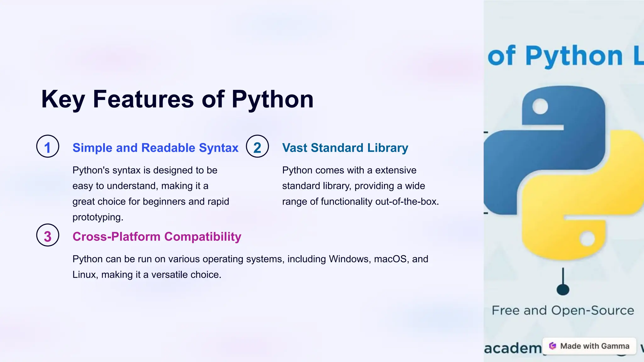Select the 'Vast Standard Library' heading
Viewport: 644px width, 362px height.
click(x=345, y=148)
